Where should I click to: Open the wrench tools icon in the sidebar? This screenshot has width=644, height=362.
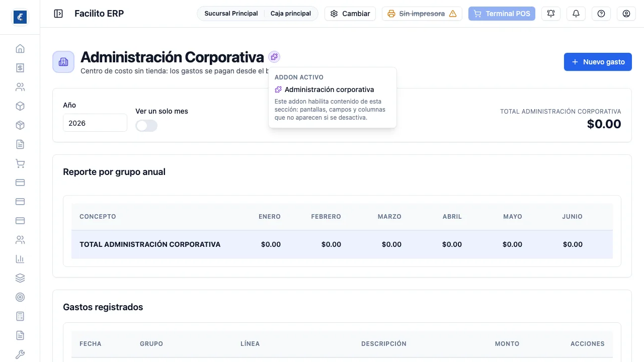coord(20,354)
